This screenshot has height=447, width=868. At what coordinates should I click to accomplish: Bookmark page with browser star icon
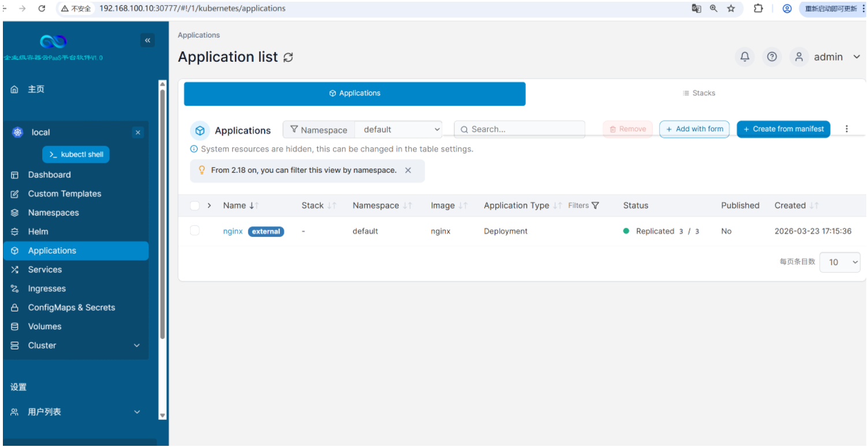(731, 9)
